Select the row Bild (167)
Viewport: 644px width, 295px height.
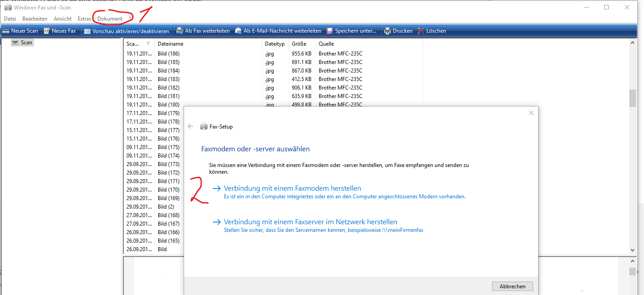click(x=154, y=224)
